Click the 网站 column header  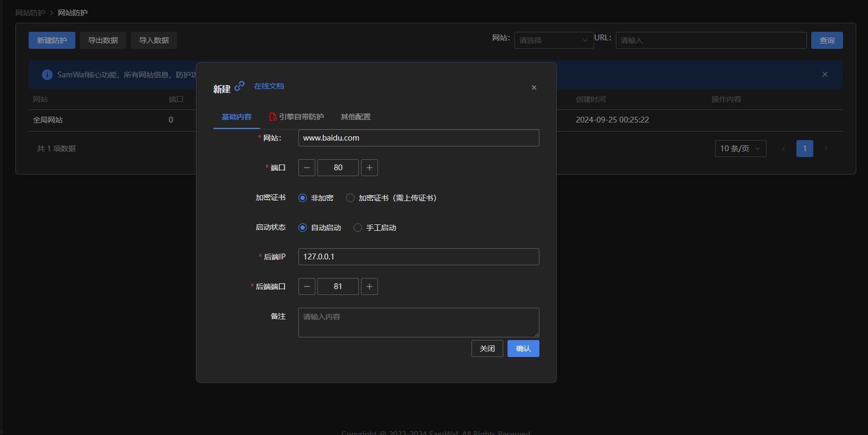pyautogui.click(x=40, y=99)
